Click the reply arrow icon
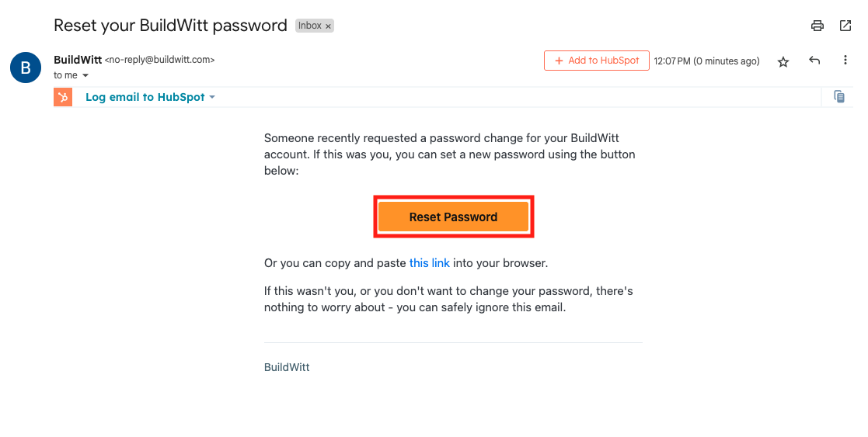868x437 pixels. [814, 61]
